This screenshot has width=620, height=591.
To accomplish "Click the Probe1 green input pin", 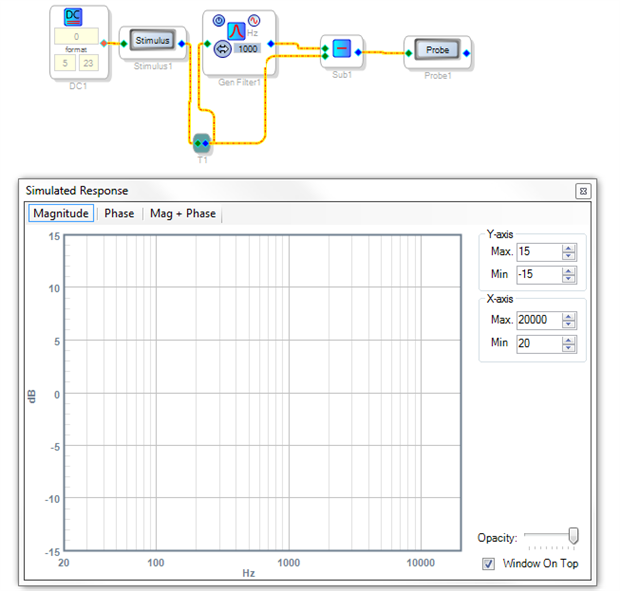I will (409, 53).
